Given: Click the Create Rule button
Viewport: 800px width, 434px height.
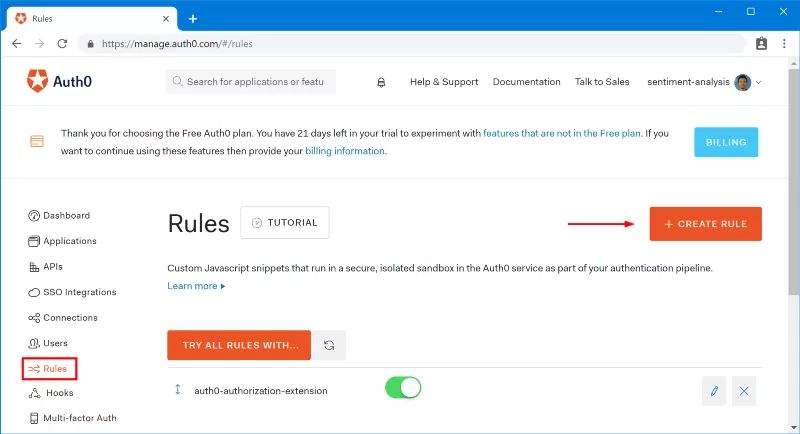Looking at the screenshot, I should tap(705, 224).
